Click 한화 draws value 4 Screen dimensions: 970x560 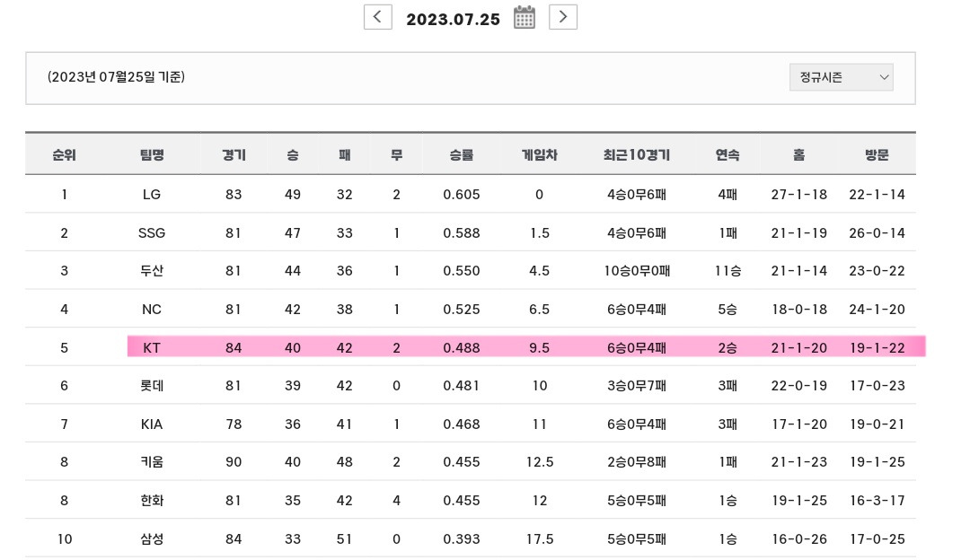coord(397,500)
